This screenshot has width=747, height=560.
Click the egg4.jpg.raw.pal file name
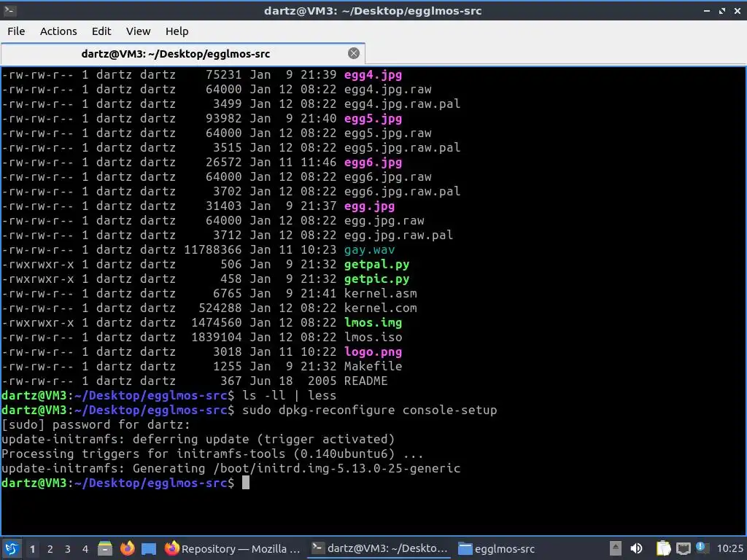(x=402, y=104)
